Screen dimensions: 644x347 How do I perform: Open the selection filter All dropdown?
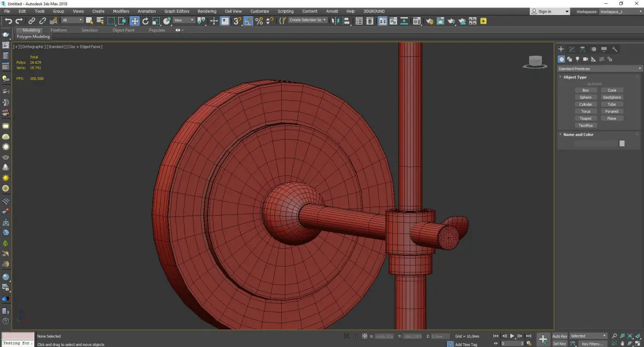(72, 20)
